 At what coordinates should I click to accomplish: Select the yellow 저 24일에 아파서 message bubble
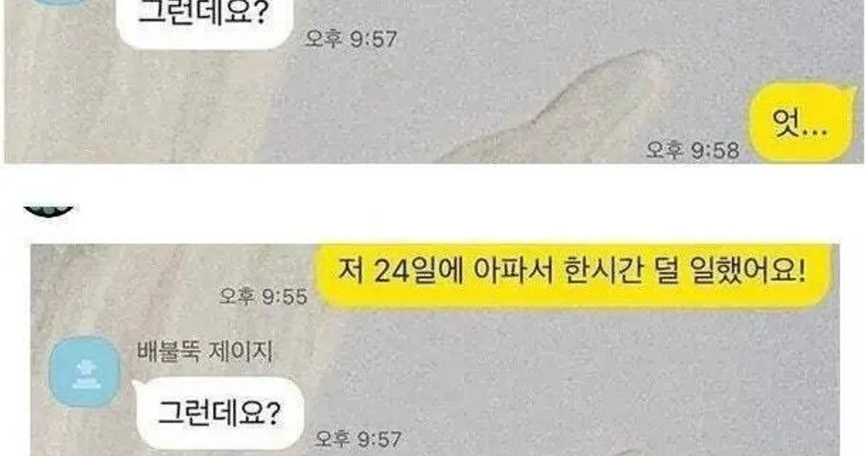click(x=574, y=276)
